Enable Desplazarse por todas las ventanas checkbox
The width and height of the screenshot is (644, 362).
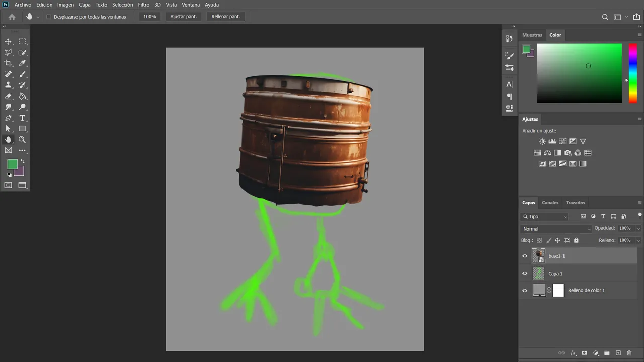(x=49, y=17)
